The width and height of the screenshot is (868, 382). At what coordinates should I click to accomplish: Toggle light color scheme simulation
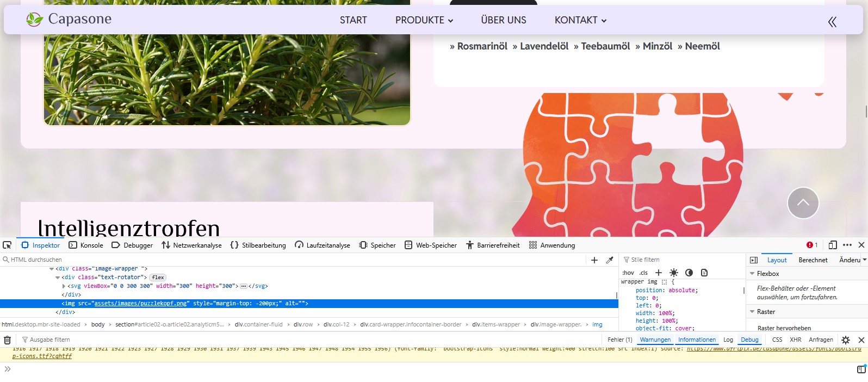click(674, 273)
